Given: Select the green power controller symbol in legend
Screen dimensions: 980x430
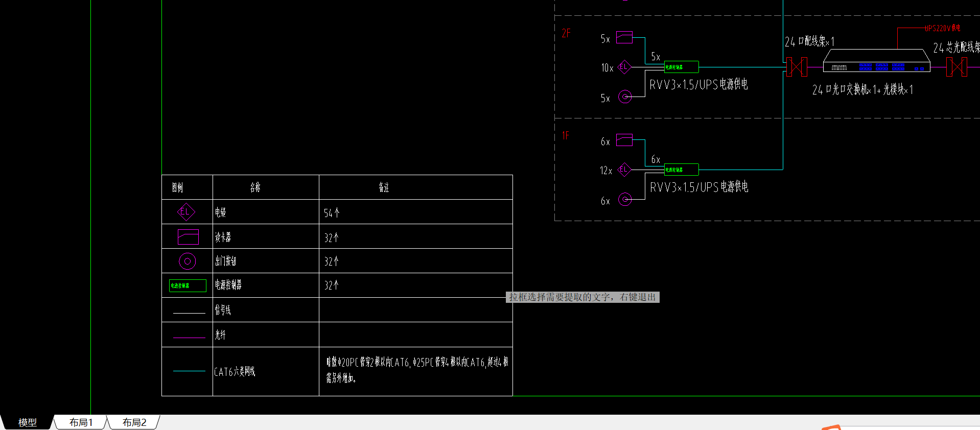Looking at the screenshot, I should (188, 285).
